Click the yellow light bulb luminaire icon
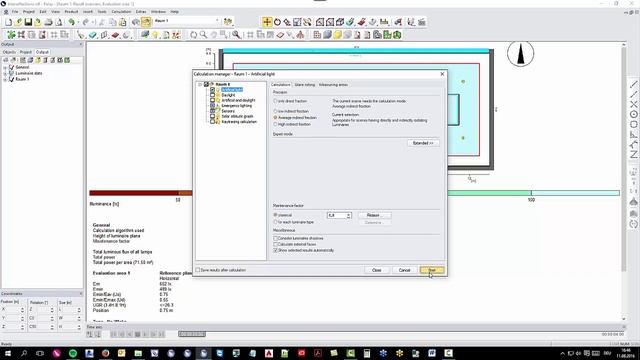Viewport: 640px width, 360px height. point(156,35)
